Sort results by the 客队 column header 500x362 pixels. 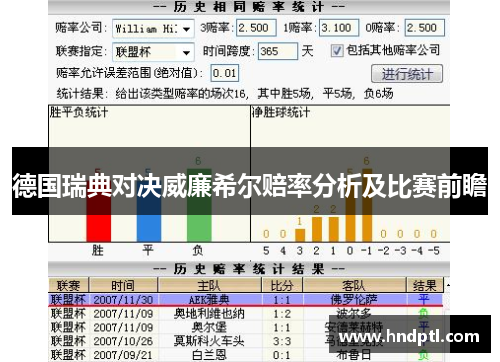(x=354, y=285)
